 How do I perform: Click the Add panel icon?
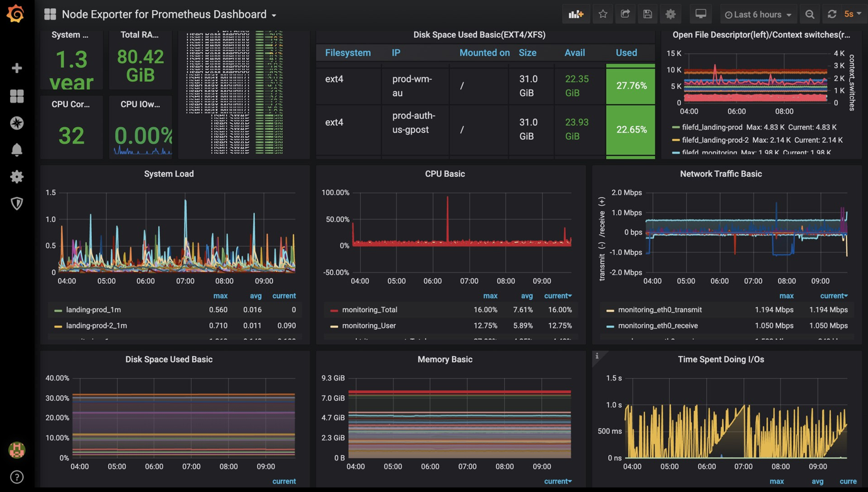point(576,14)
